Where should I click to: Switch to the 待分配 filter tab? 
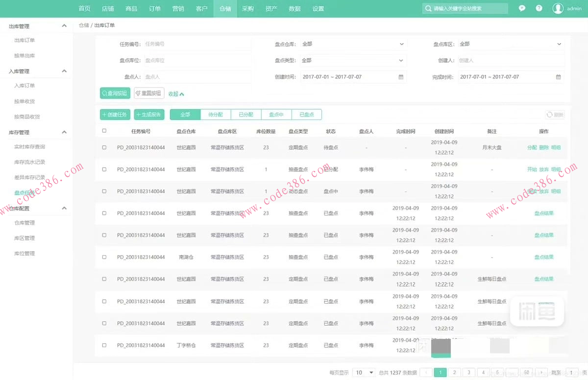pos(216,115)
